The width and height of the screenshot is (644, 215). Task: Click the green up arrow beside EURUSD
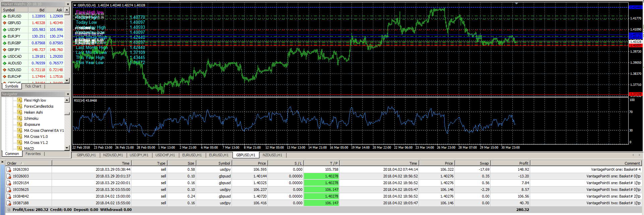(x=4, y=16)
